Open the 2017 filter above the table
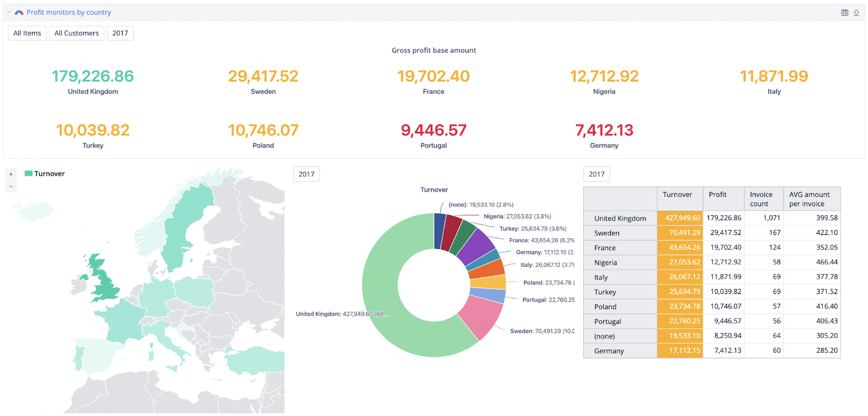Viewport: 868px width, 416px height. 597,174
